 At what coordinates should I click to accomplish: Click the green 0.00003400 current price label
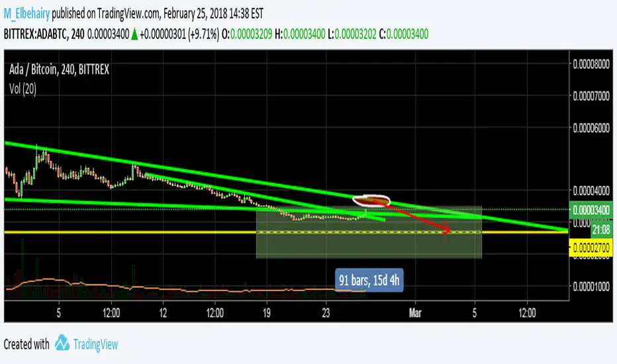591,210
